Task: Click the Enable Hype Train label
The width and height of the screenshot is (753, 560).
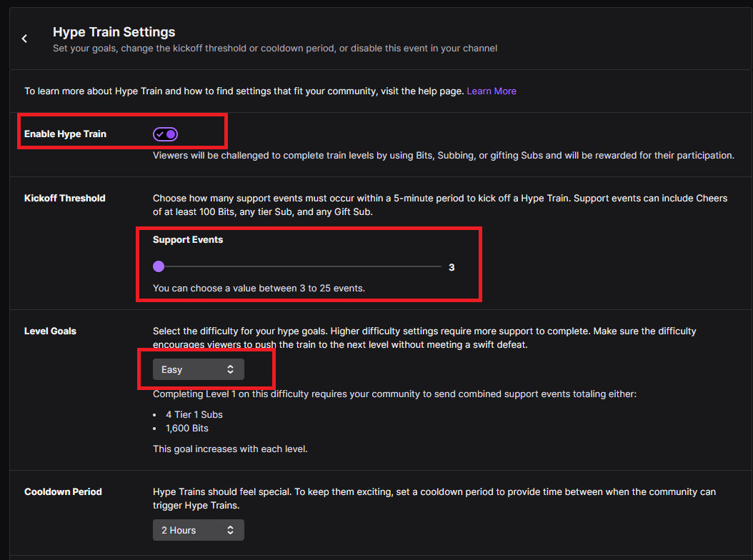Action: (65, 134)
